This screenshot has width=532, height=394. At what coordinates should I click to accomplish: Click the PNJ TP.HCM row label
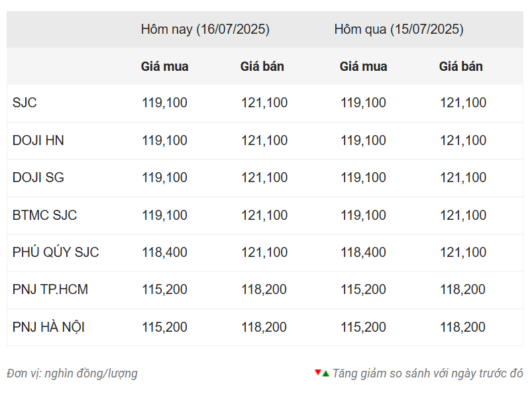pyautogui.click(x=50, y=289)
